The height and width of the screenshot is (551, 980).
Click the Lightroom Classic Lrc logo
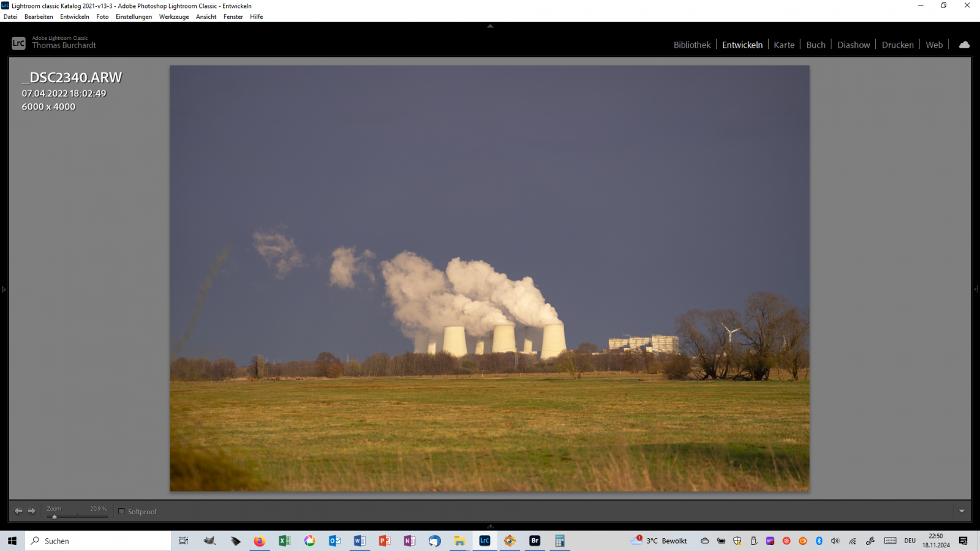point(18,43)
